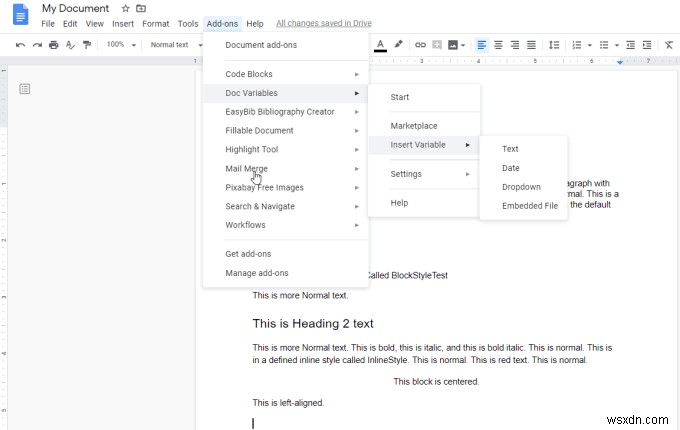Click the insert image icon

[x=453, y=45]
